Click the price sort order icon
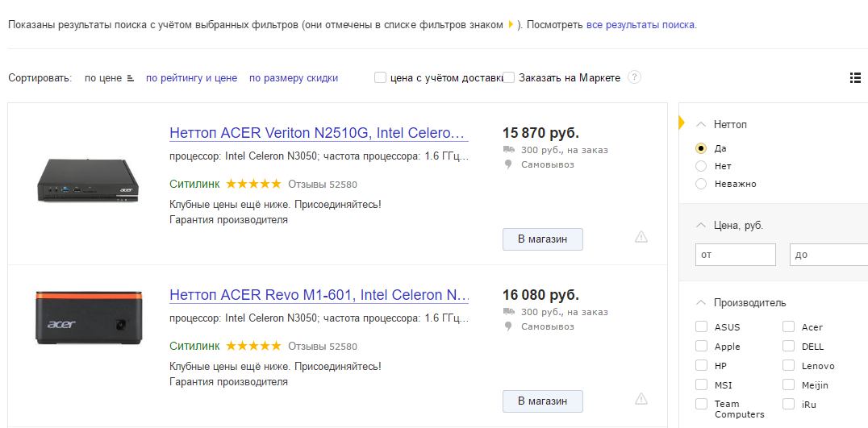The width and height of the screenshot is (868, 428). point(131,79)
